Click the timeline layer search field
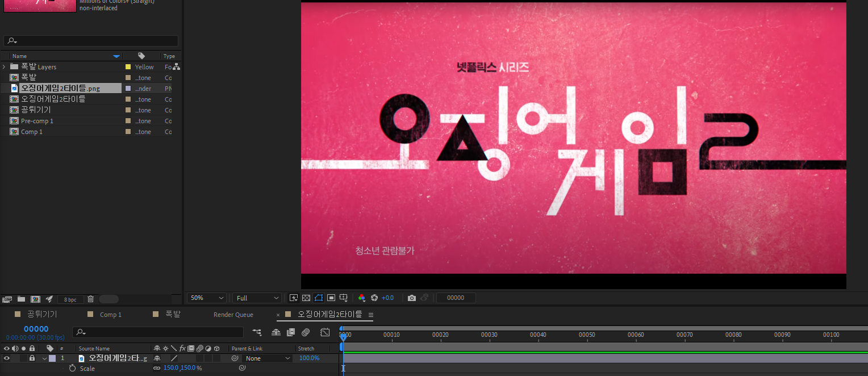Screen dimensions: 868x376 (158, 332)
